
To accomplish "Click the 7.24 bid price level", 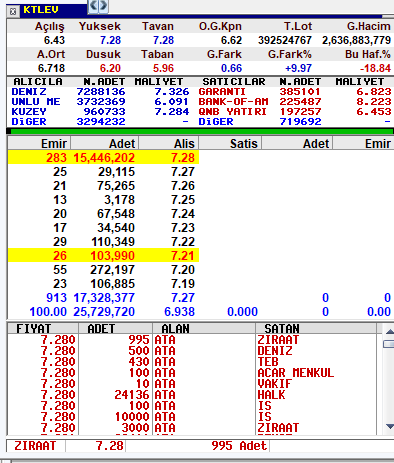I will 183,214.
